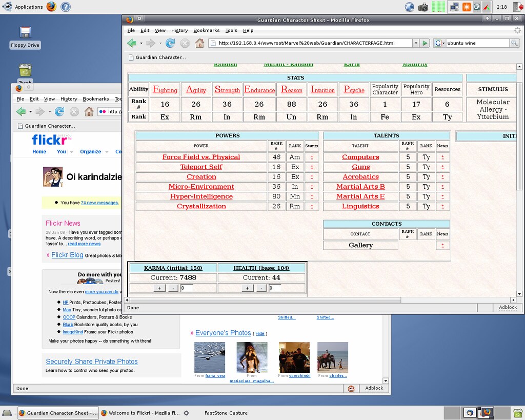Go back using the green Back arrow
The image size is (525, 420).
132,43
